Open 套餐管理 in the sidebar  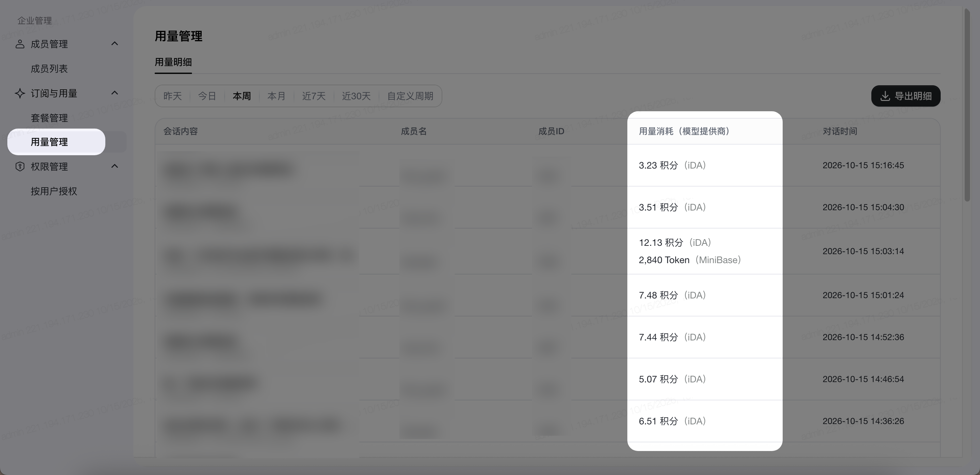(49, 118)
